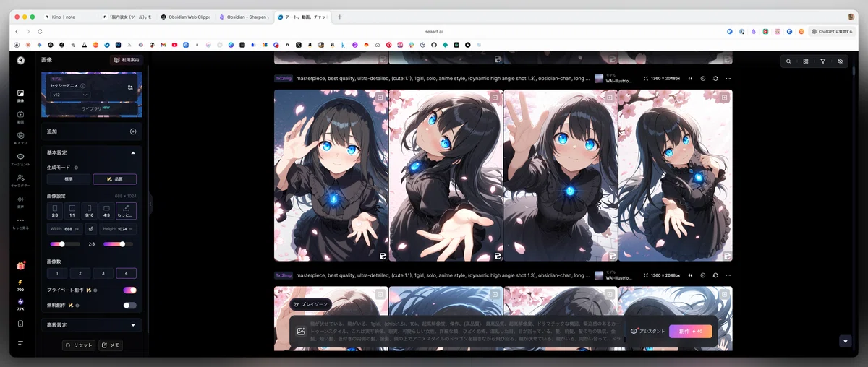Set image count to 3
The height and width of the screenshot is (367, 868).
tap(103, 273)
